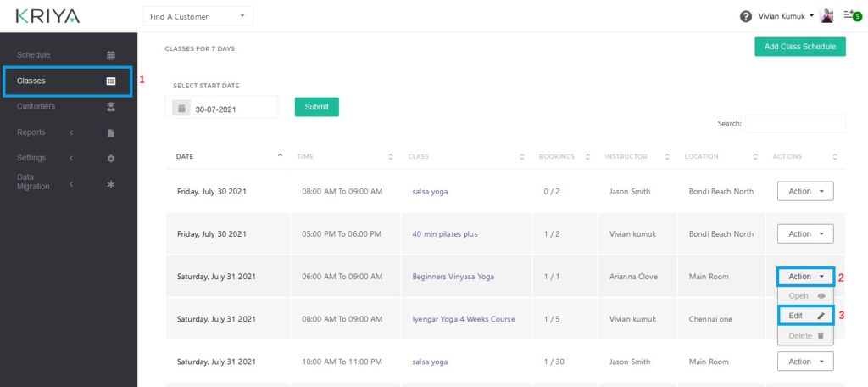Viewport: 868px width, 387px height.
Task: Click the green Submit button
Action: (316, 107)
